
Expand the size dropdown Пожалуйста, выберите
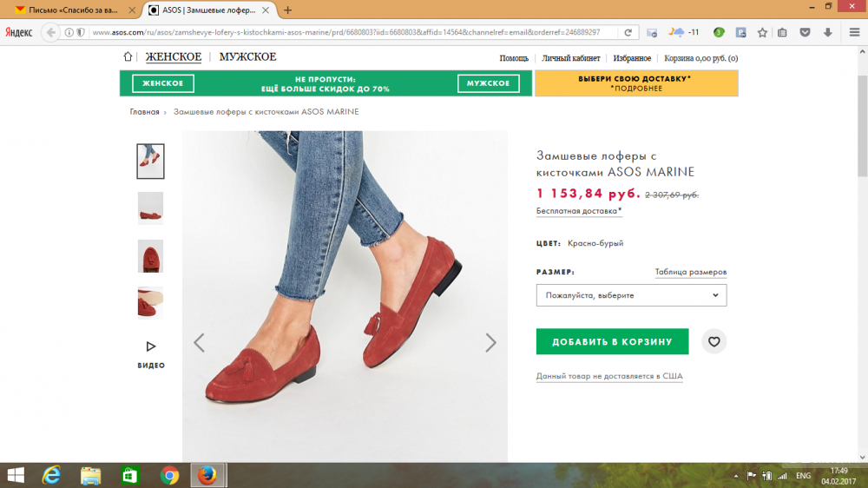(631, 295)
